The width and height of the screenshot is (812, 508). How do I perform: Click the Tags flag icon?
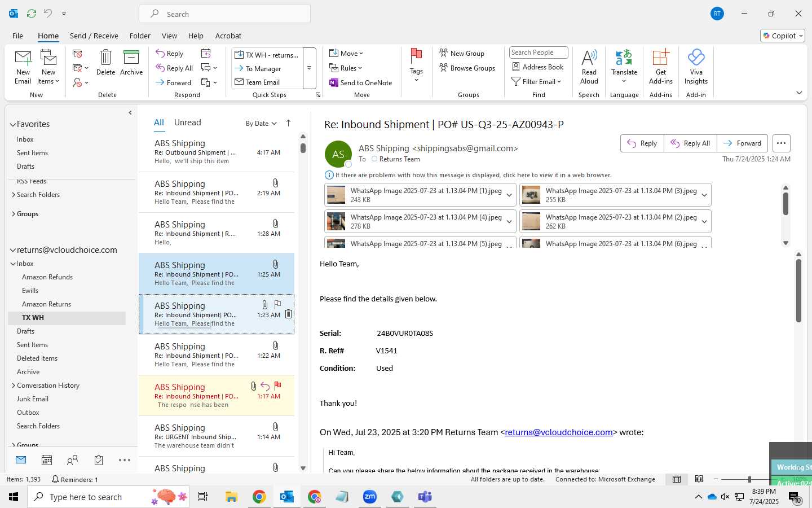click(x=416, y=56)
